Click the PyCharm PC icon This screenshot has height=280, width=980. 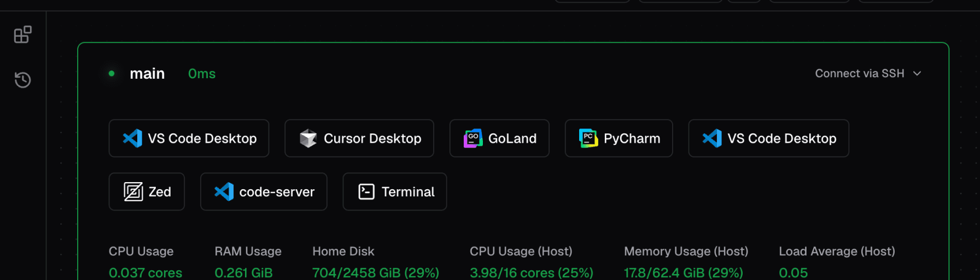point(588,138)
